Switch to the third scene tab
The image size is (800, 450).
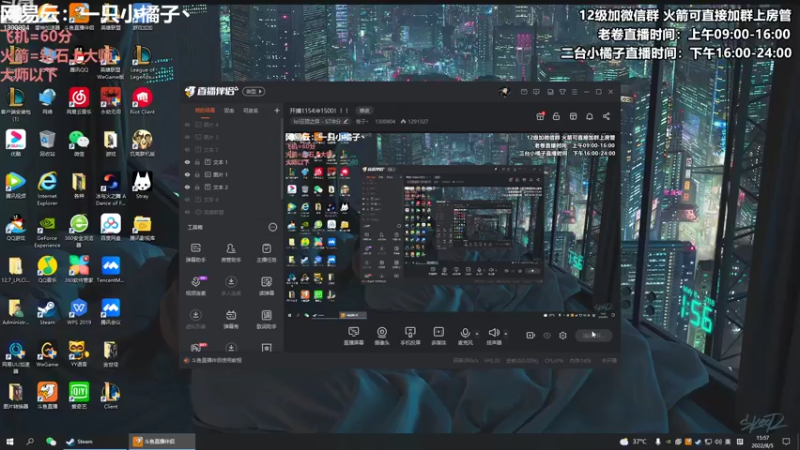point(250,110)
